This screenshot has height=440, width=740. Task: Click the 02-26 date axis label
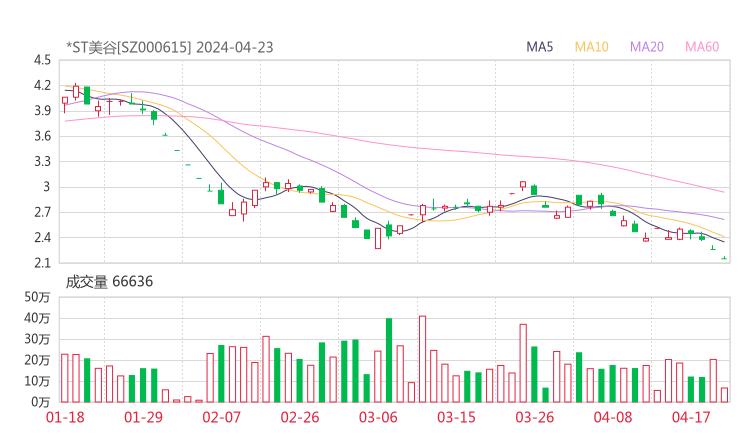click(x=300, y=417)
